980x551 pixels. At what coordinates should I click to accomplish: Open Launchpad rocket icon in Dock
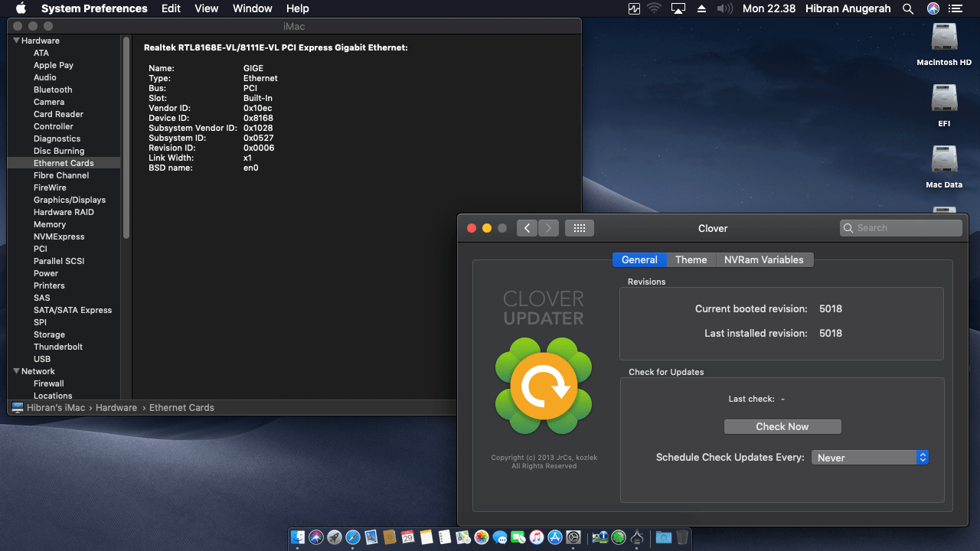tap(335, 538)
